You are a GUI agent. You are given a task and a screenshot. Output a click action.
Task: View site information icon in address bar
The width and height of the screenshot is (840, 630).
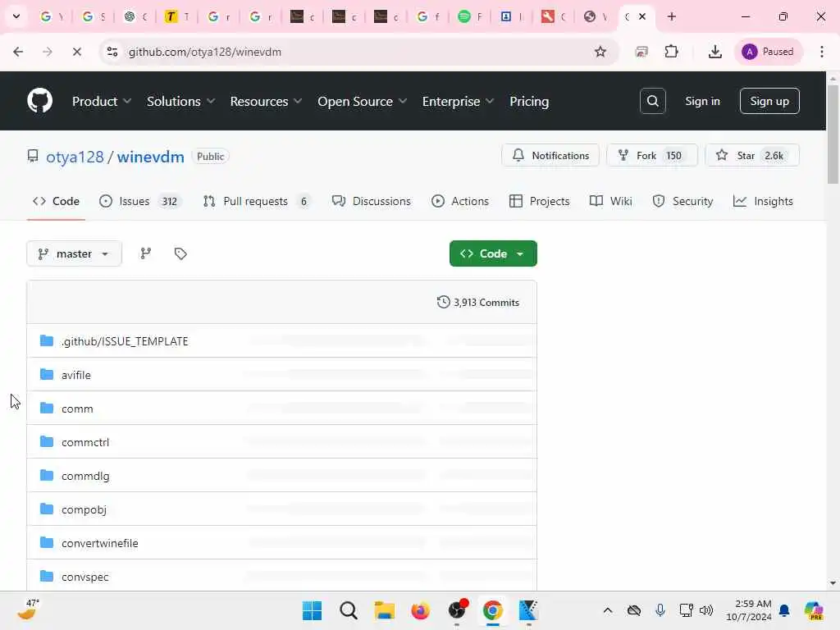coord(112,52)
